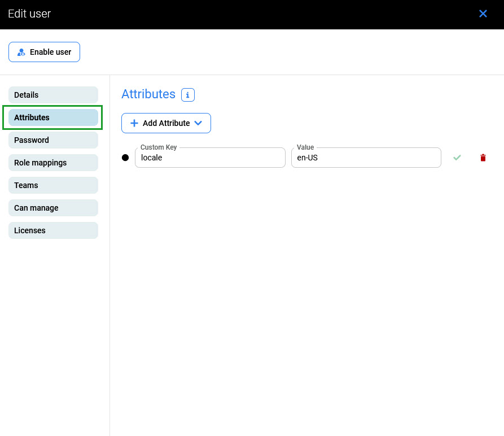Focus the Custom Key field containing locale
The image size is (504, 436).
point(210,158)
